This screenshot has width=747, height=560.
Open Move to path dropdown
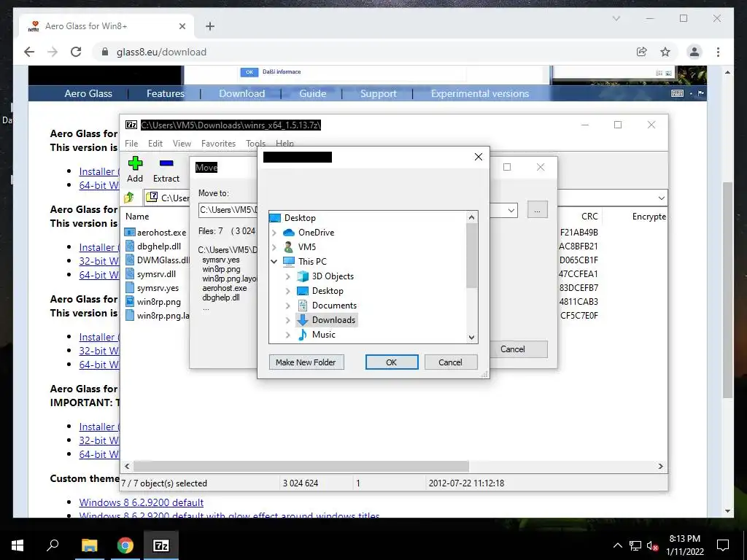[x=511, y=210]
